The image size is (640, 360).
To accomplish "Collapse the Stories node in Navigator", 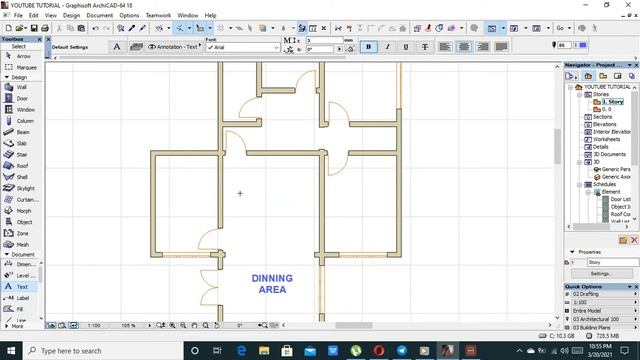I will tap(579, 94).
